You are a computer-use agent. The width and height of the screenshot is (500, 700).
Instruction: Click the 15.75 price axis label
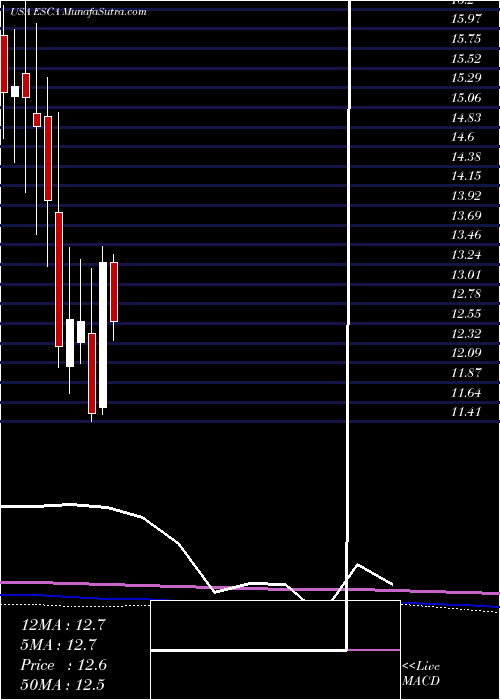[x=466, y=39]
